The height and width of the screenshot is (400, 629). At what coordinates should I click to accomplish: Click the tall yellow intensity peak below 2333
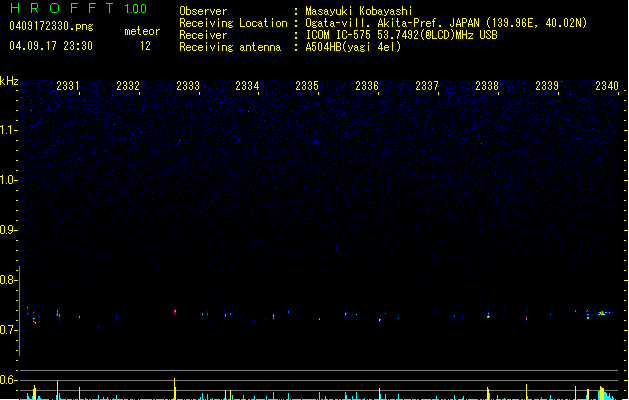[175, 388]
